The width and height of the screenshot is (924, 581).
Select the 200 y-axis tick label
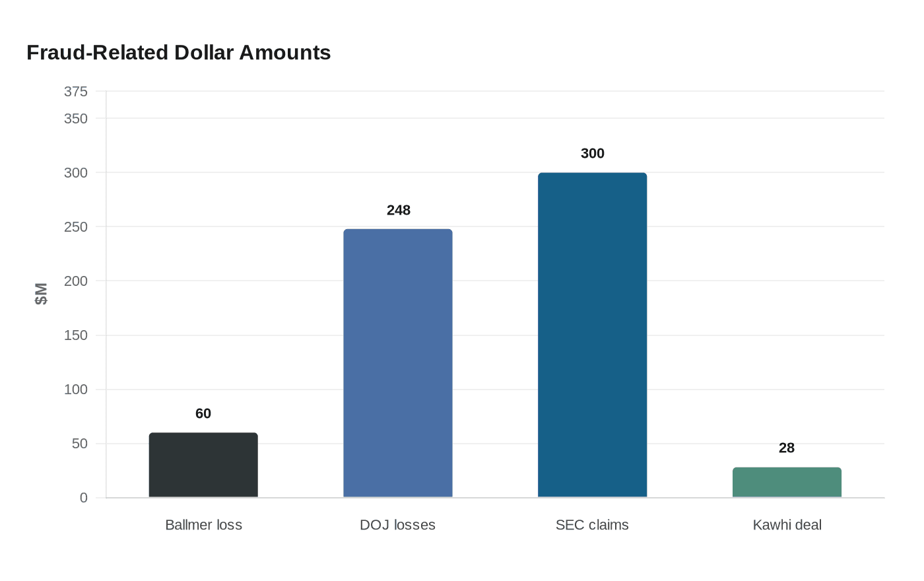coord(76,281)
